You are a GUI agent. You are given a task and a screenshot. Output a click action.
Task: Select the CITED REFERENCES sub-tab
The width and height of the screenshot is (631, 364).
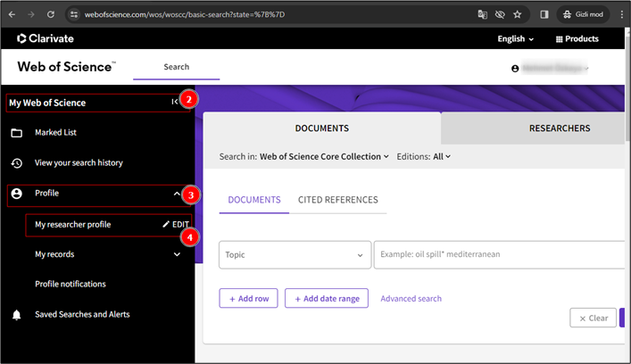[338, 200]
